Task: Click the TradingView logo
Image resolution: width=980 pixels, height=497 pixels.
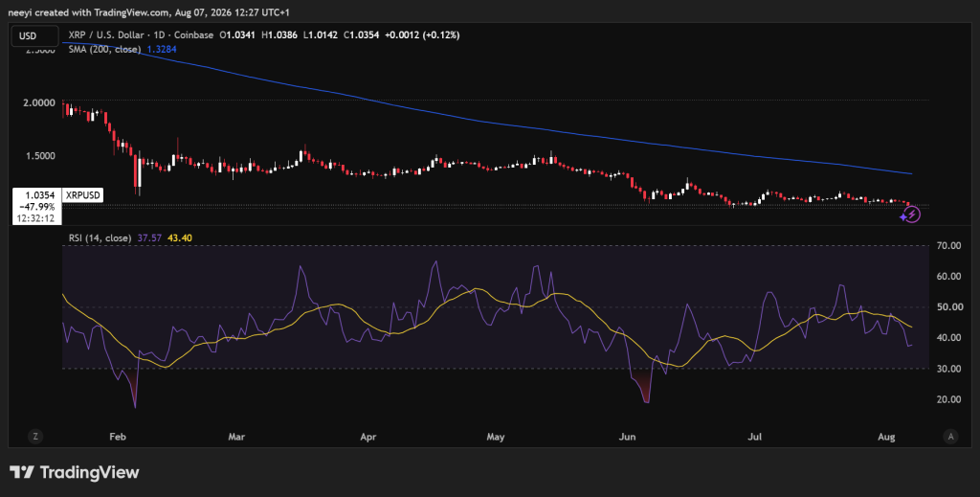Action: [74, 472]
